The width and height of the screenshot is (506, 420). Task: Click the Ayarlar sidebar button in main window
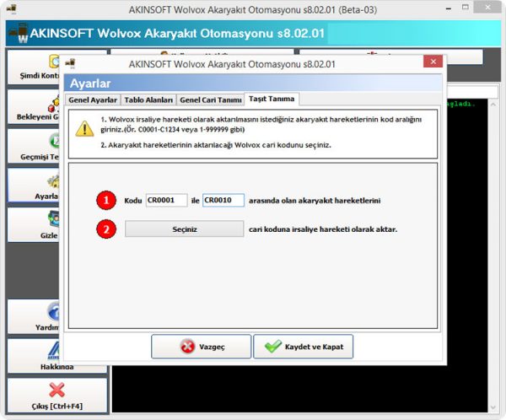click(x=34, y=186)
